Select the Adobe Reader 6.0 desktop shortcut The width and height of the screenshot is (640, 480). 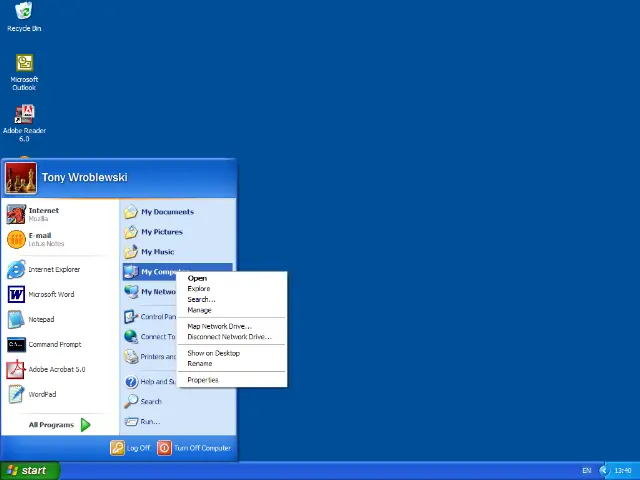(24, 123)
